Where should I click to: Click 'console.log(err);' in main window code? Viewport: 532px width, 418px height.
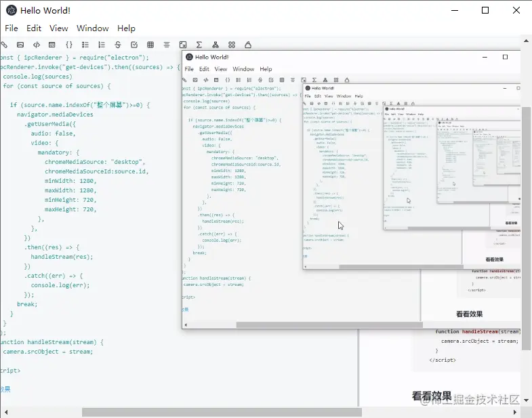60,285
